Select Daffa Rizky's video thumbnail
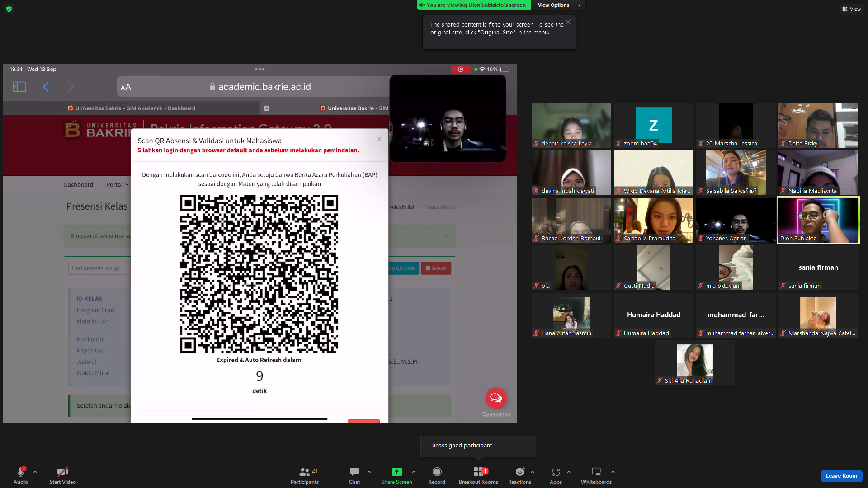Viewport: 868px width, 488px height. point(818,125)
